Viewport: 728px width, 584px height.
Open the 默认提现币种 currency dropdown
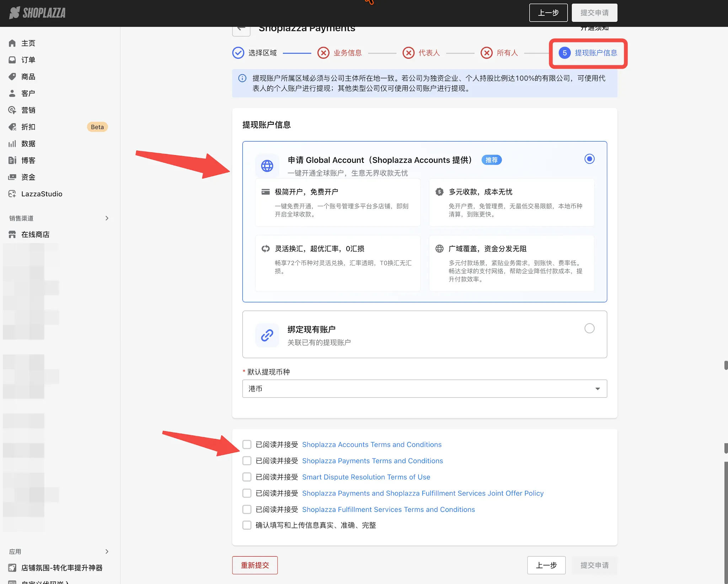[424, 389]
